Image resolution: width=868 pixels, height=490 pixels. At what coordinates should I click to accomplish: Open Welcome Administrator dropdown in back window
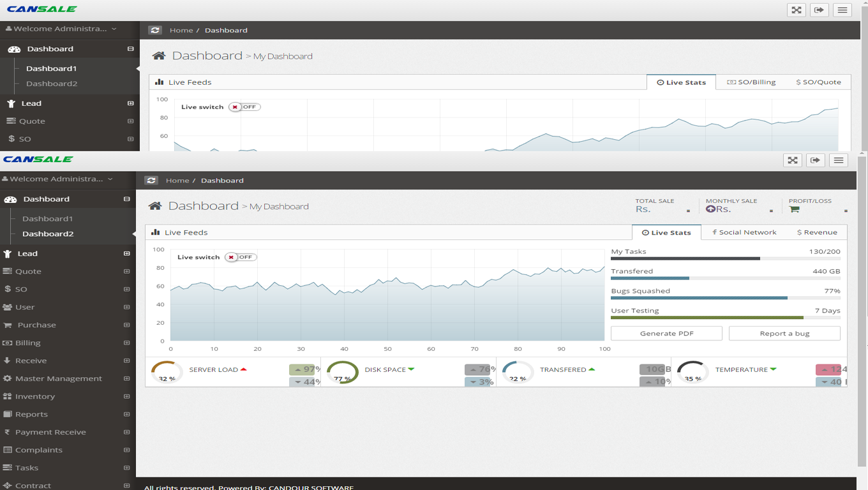(x=62, y=29)
